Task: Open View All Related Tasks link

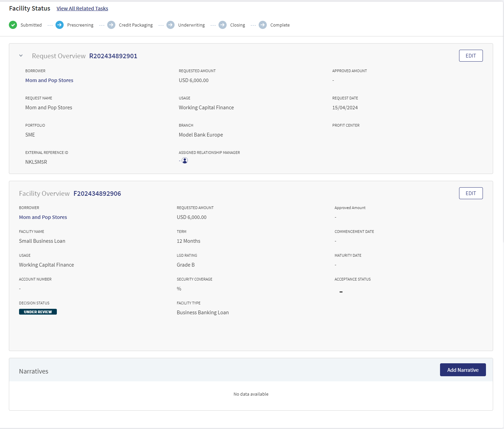Action: pyautogui.click(x=82, y=9)
